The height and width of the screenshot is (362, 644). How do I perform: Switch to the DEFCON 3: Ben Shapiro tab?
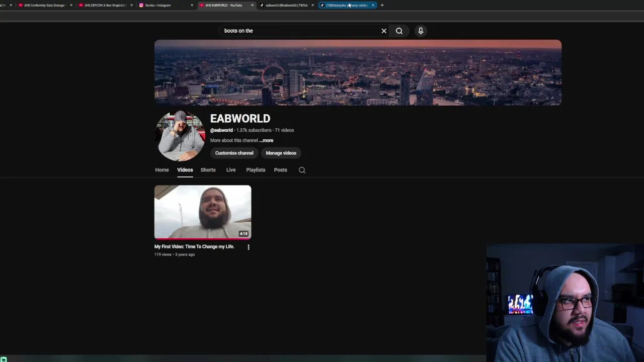click(x=105, y=5)
